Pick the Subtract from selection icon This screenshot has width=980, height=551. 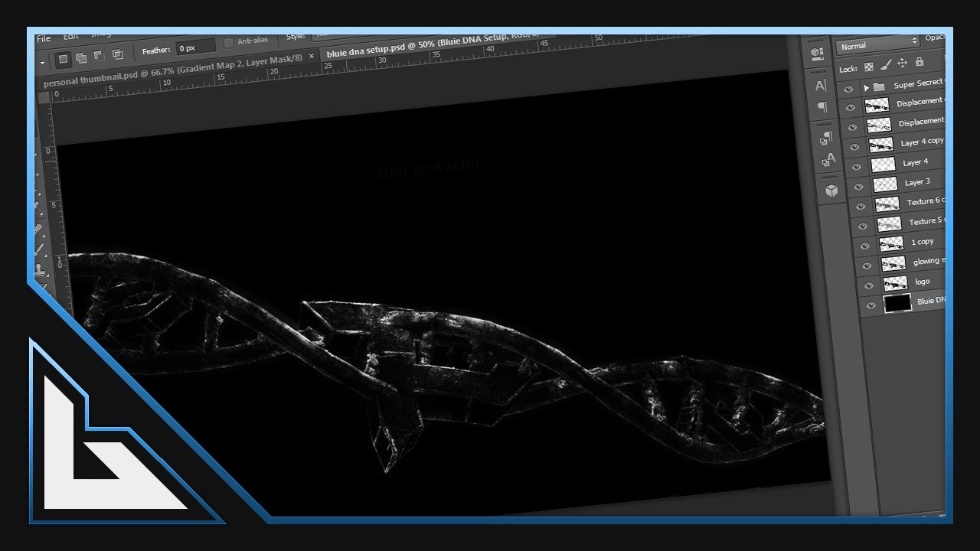(100, 56)
